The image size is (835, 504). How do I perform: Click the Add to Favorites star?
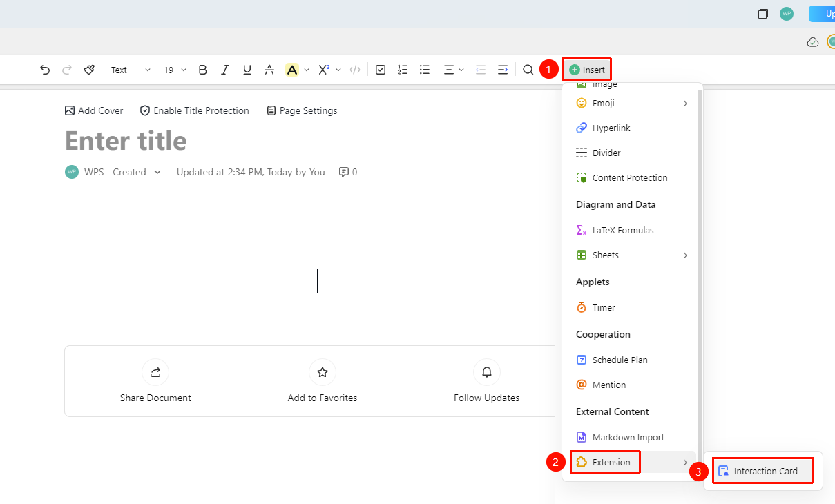click(323, 372)
